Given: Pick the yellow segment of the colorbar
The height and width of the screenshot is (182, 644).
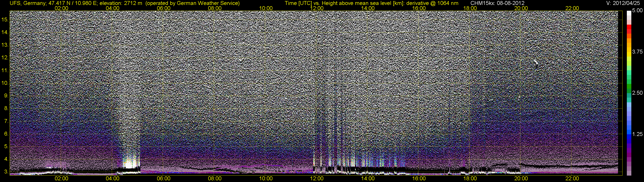Looking at the screenshot, I should point(629,54).
